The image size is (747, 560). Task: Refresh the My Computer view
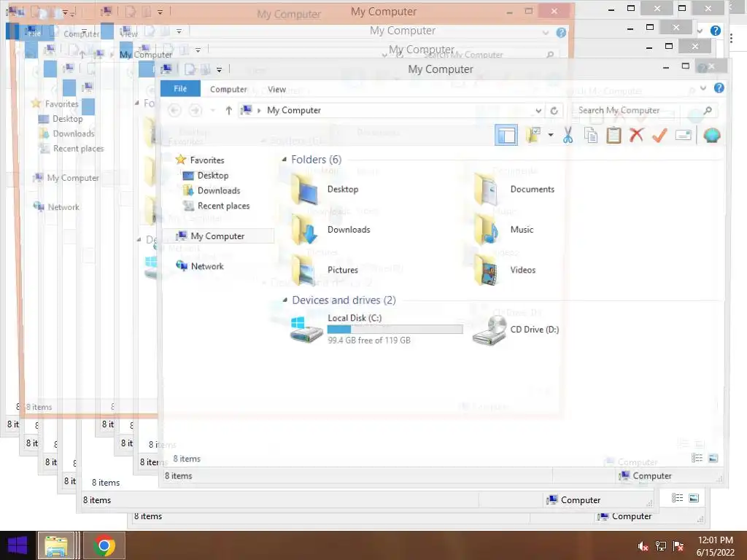(x=554, y=111)
